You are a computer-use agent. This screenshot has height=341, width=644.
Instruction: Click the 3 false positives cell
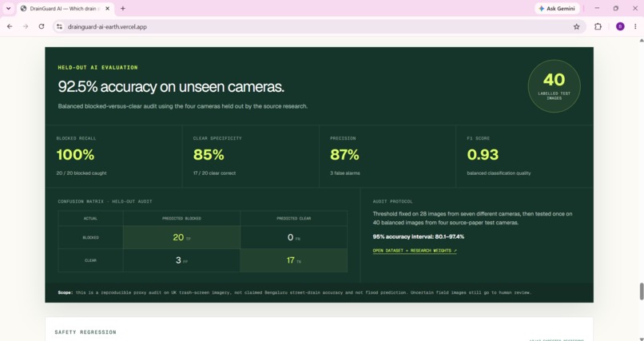click(181, 260)
